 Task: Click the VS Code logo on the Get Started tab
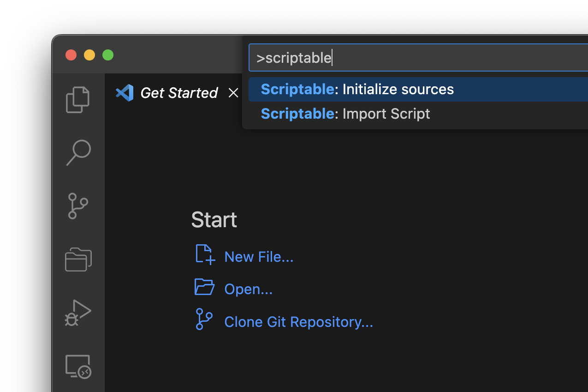[125, 93]
